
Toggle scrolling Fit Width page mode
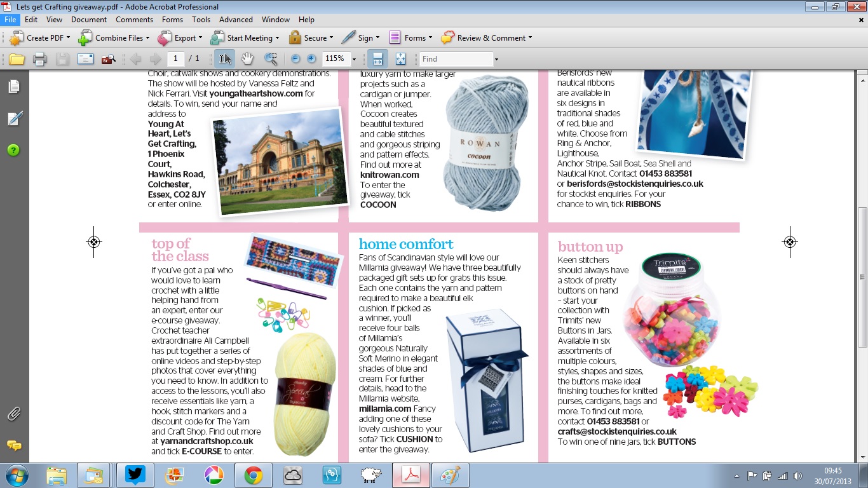coord(377,59)
